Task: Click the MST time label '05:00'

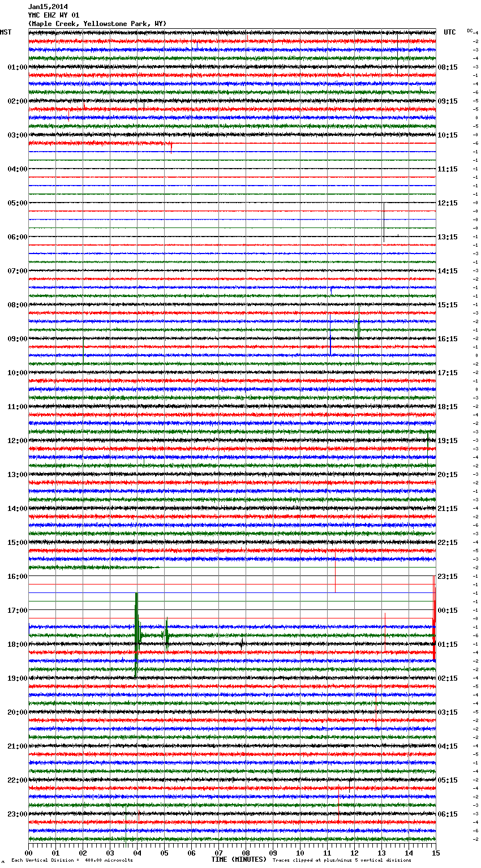Action: coord(17,203)
